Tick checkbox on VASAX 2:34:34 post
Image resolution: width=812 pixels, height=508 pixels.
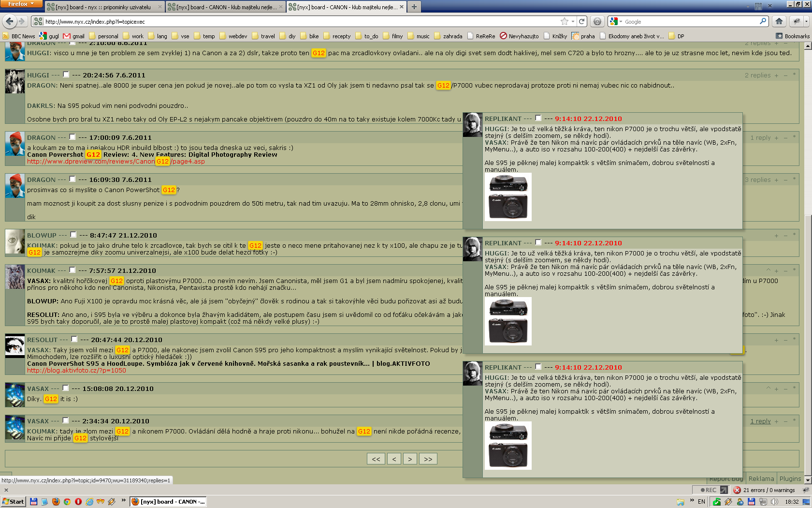[66, 420]
